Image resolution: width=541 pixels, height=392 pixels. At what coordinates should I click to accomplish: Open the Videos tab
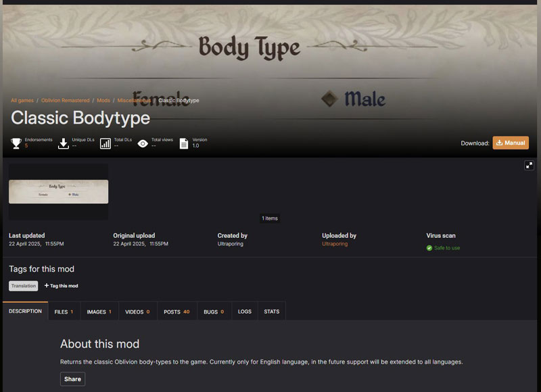(137, 312)
